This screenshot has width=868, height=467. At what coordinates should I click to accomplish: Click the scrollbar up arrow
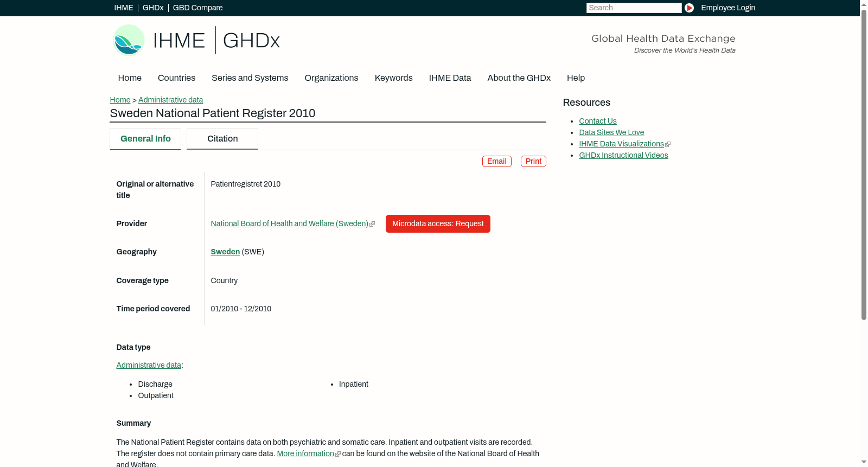864,4
